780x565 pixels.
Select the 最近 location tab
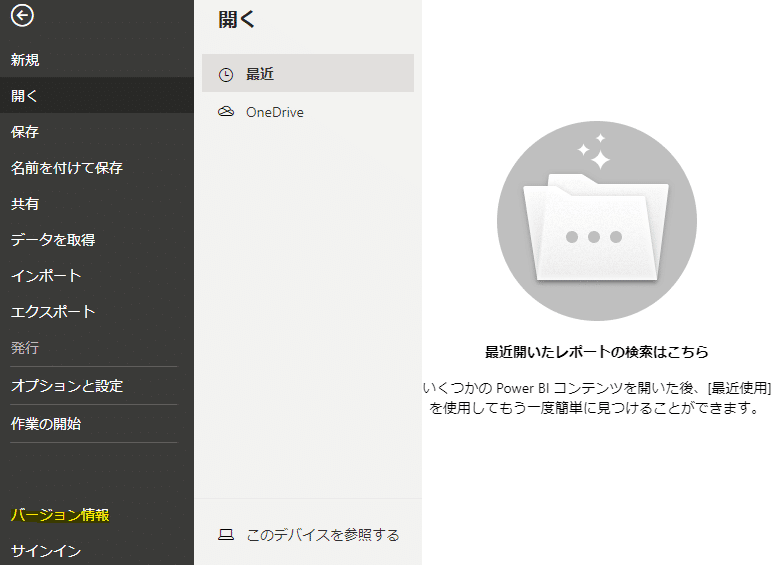coord(308,73)
